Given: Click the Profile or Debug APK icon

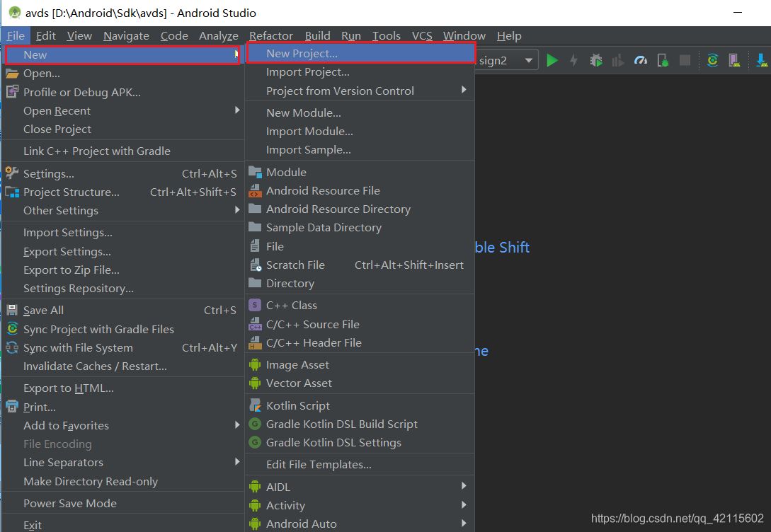Looking at the screenshot, I should click(12, 92).
